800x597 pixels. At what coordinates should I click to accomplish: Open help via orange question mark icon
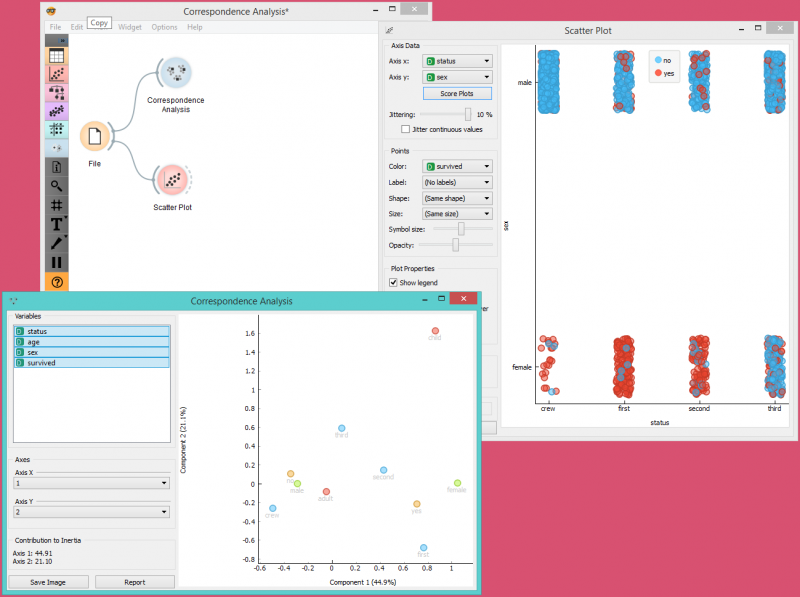[56, 282]
